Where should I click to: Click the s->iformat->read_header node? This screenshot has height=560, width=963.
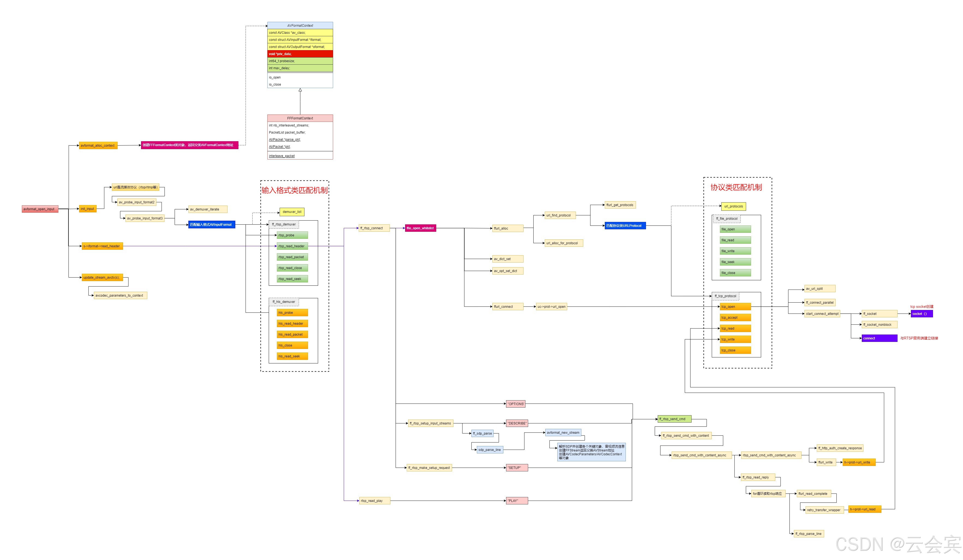102,246
